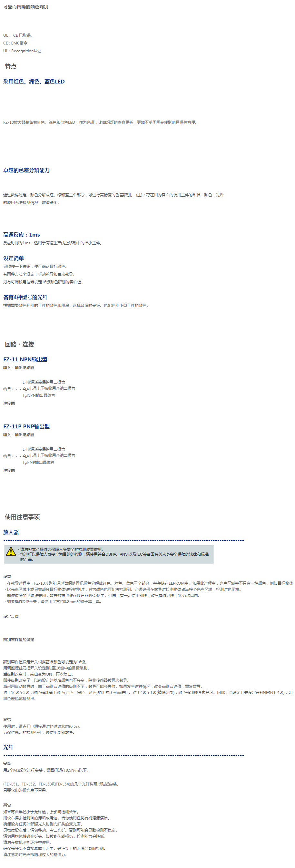Click the FZ-11P PNP输出型 heading
295x868 pixels.
click(x=26, y=426)
